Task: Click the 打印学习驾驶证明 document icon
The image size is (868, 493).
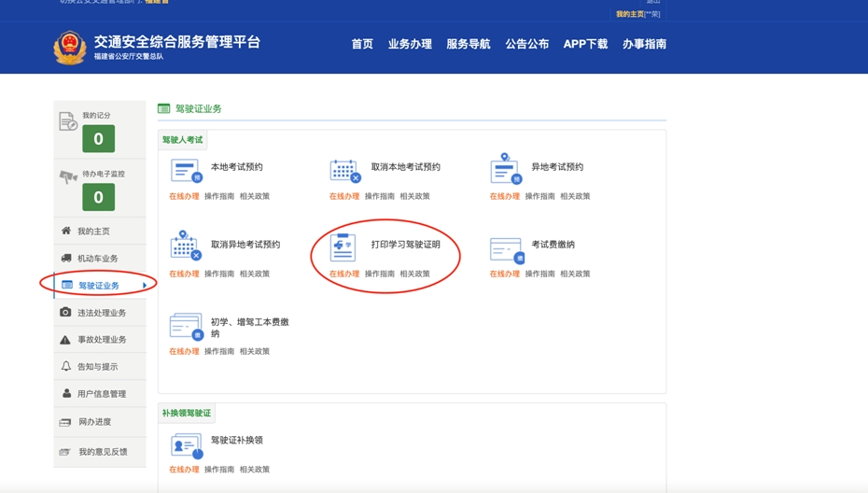Action: click(343, 247)
